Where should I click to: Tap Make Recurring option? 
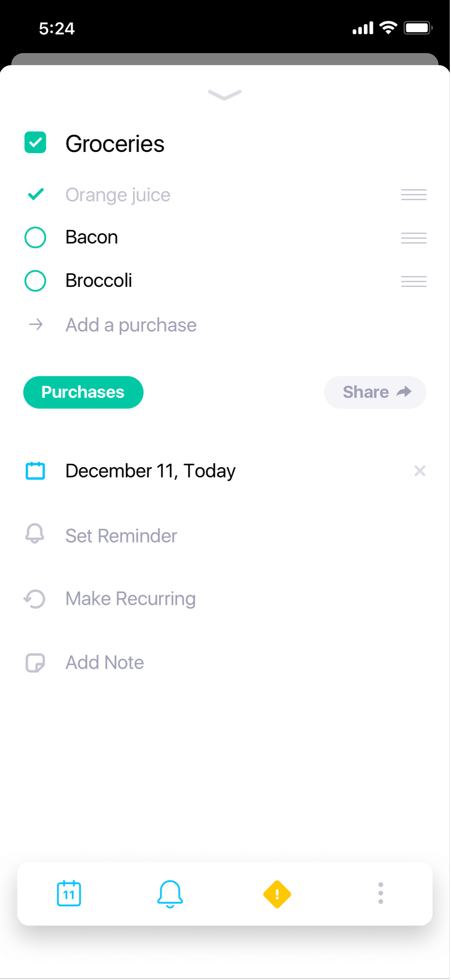pos(130,598)
